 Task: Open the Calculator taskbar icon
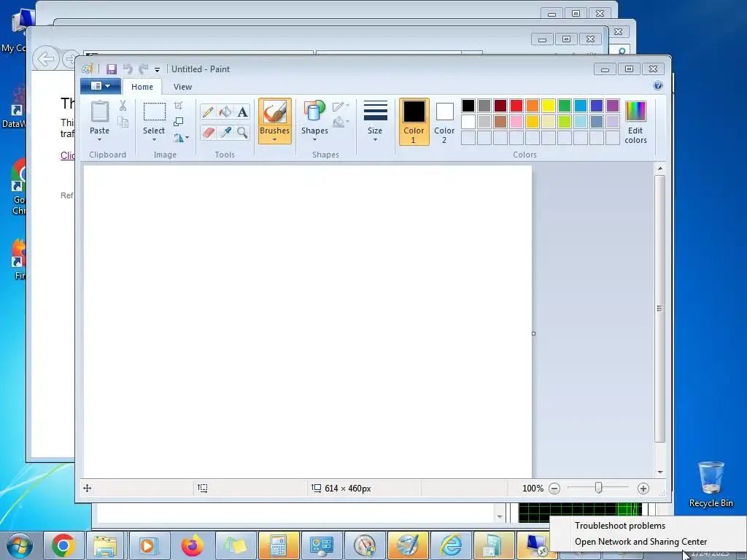[278, 545]
